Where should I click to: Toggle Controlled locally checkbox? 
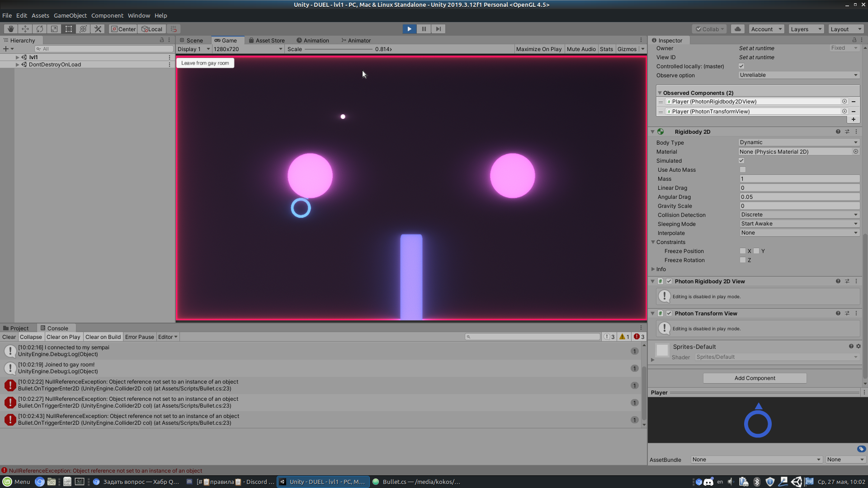point(741,66)
